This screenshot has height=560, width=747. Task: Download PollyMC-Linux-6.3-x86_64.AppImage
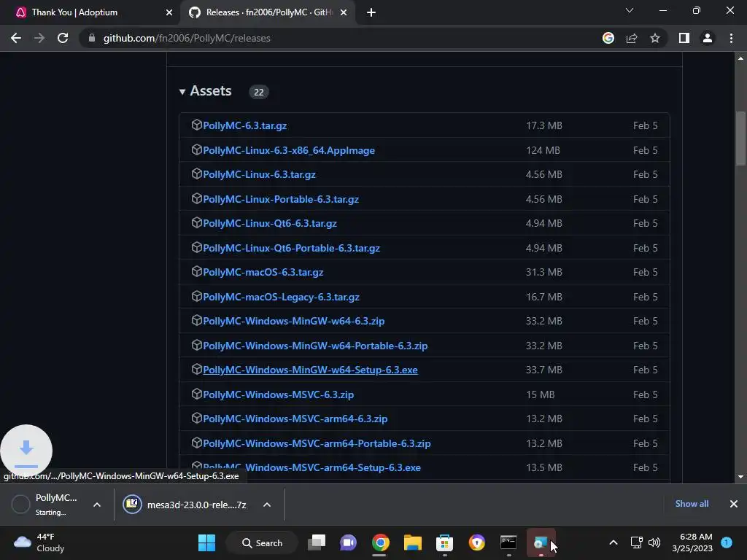(289, 150)
